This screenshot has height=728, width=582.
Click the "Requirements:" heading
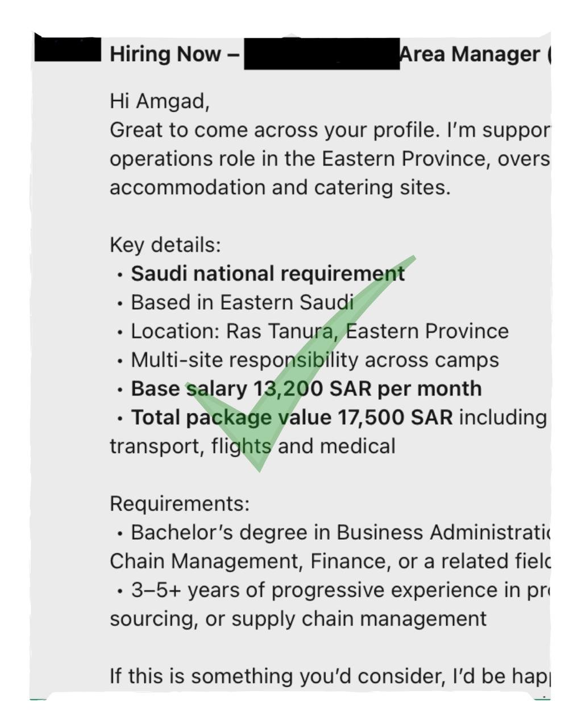point(179,504)
